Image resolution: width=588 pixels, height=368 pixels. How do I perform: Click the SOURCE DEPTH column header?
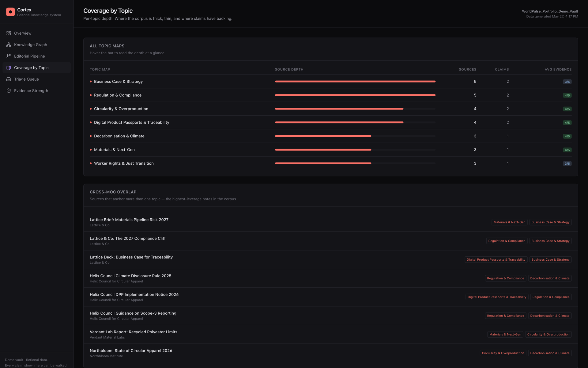point(289,70)
